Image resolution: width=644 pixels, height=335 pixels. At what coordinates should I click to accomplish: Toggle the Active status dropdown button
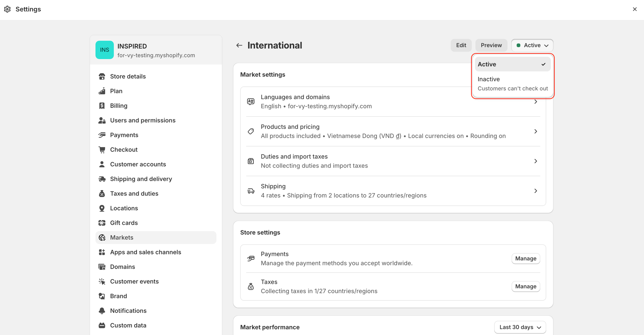click(x=532, y=45)
